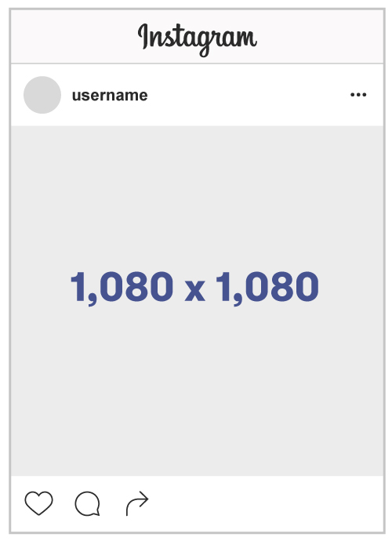Click the white post header beside username

pyautogui.click(x=248, y=95)
